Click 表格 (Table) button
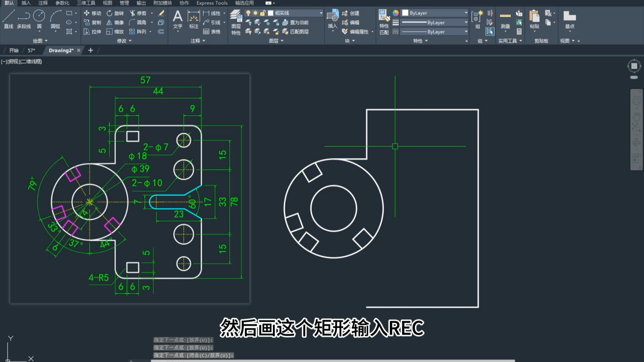Image resolution: width=644 pixels, height=362 pixels. [212, 32]
